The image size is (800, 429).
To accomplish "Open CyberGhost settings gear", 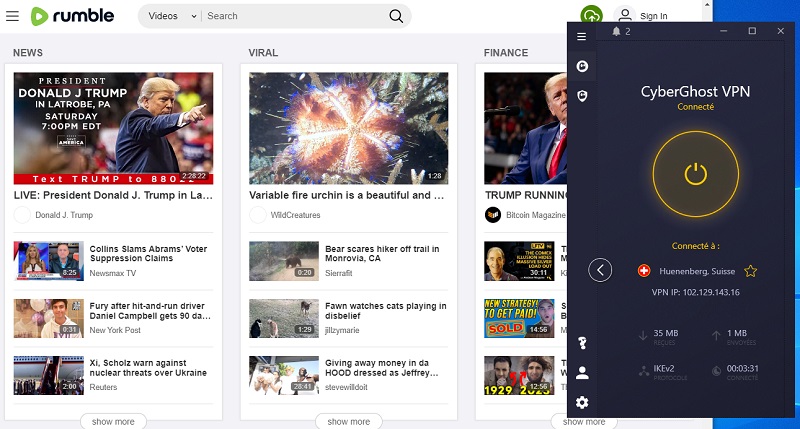I will coord(582,402).
